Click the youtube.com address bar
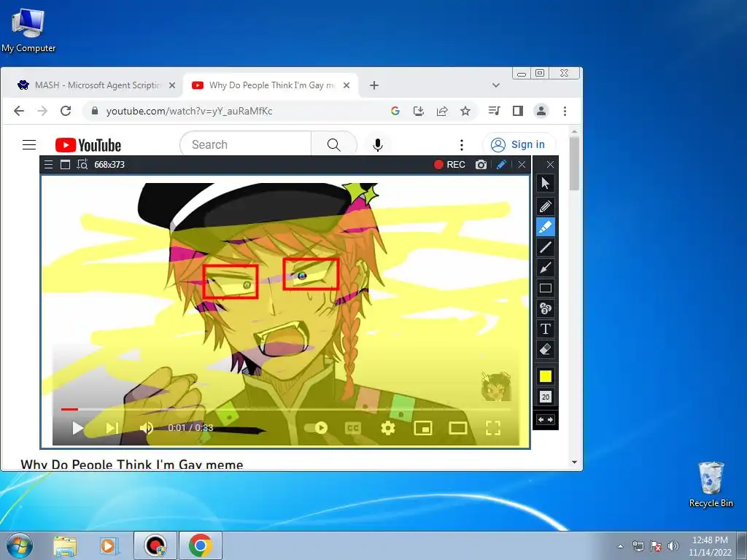The height and width of the screenshot is (560, 747). coord(239,111)
